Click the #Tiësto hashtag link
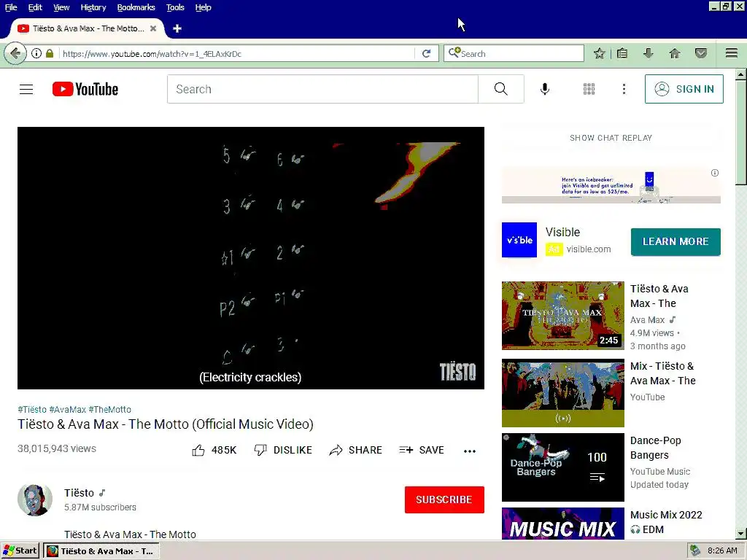Image resolution: width=747 pixels, height=560 pixels. (32, 410)
